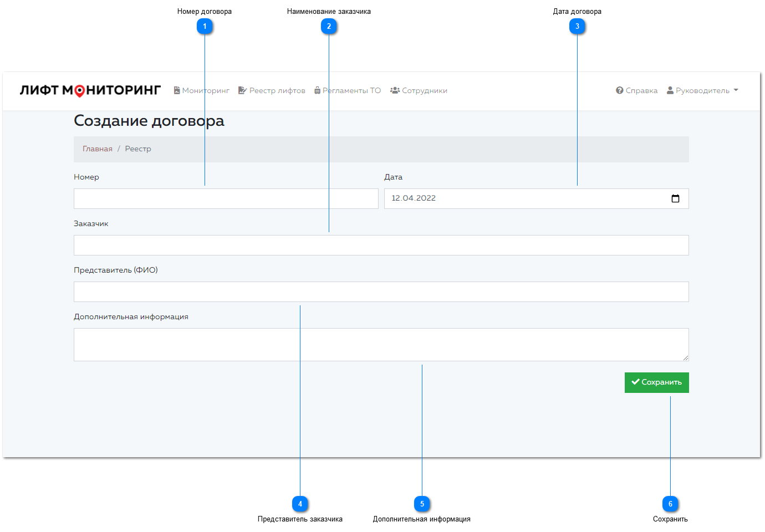Grab the textarea resize handle corner
Screen dimensions: 765x532
point(686,358)
